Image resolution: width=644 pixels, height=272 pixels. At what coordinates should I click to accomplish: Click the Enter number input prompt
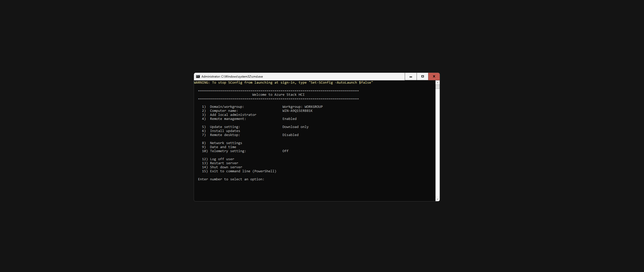pyautogui.click(x=231, y=179)
